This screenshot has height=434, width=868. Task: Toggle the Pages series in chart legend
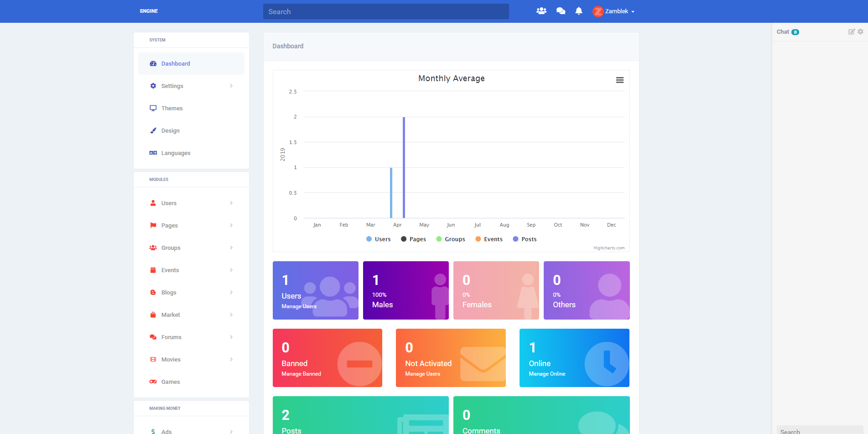(413, 239)
